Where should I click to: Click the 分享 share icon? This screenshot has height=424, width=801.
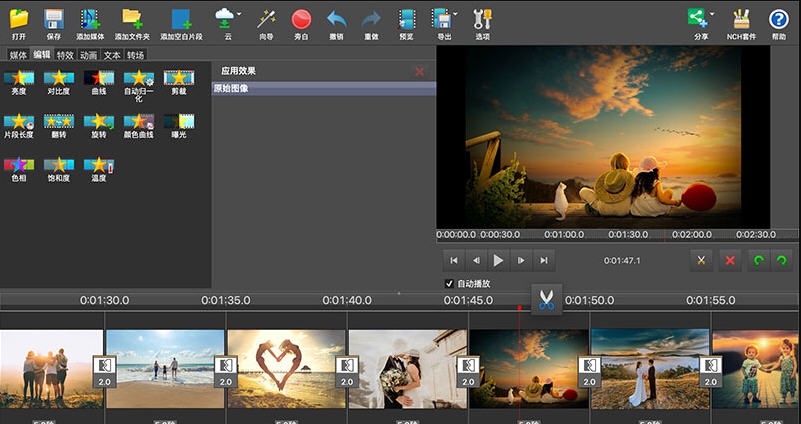click(x=697, y=18)
